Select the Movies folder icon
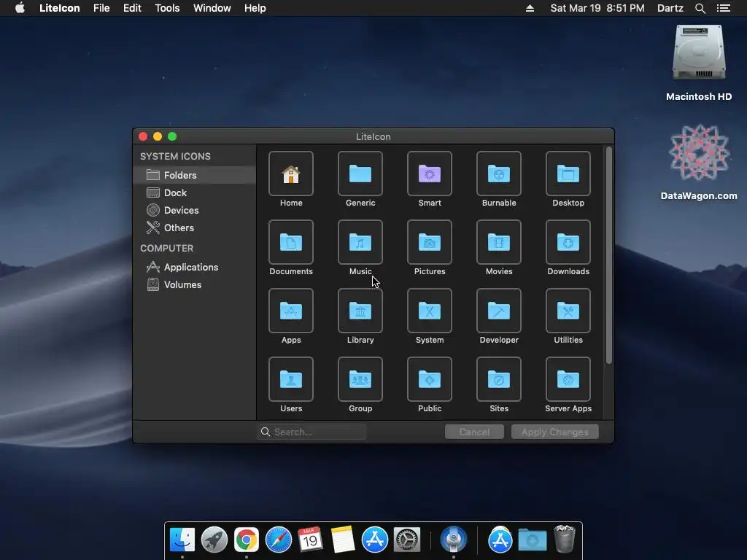The width and height of the screenshot is (747, 560). click(x=499, y=242)
